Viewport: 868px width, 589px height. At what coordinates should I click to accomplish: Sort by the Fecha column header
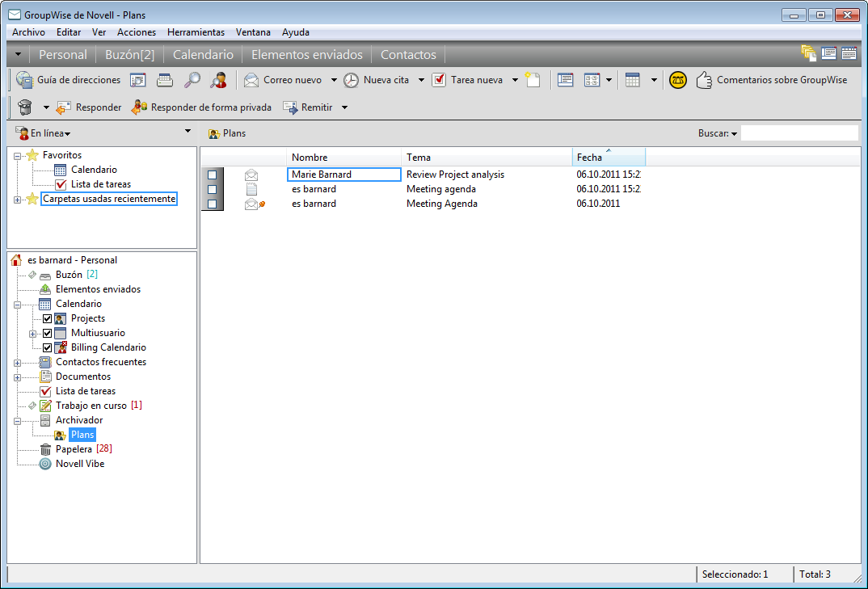point(609,158)
